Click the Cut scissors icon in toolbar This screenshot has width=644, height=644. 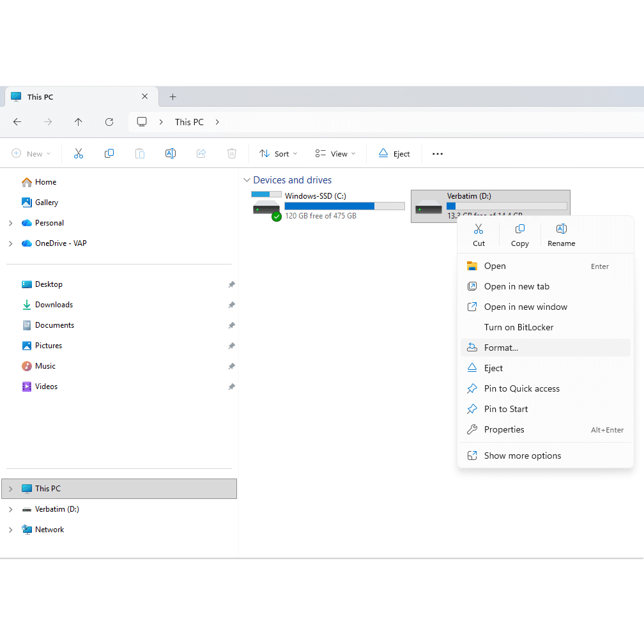coord(79,153)
